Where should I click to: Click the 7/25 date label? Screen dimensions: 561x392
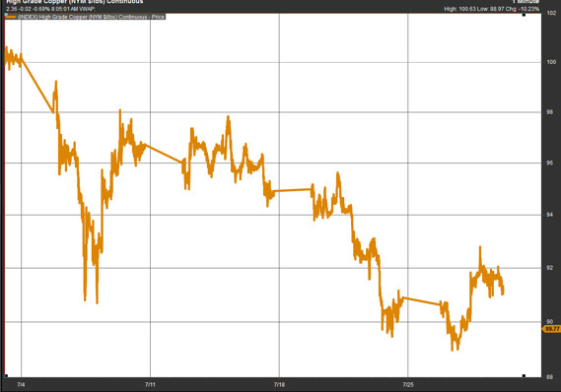coord(408,385)
